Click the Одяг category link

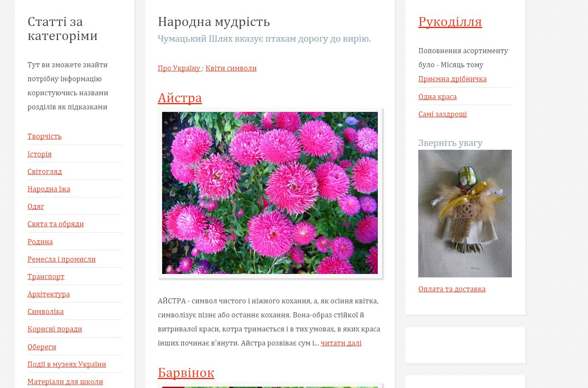tap(36, 206)
